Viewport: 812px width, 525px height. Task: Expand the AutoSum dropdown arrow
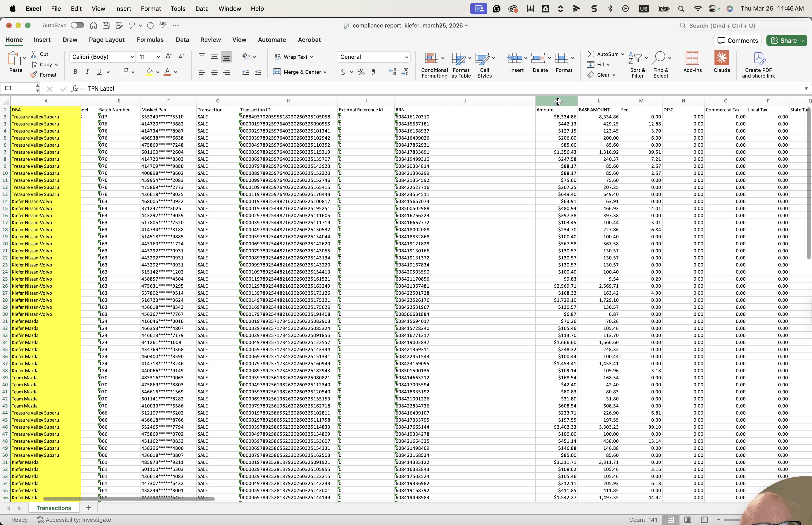[x=623, y=54]
